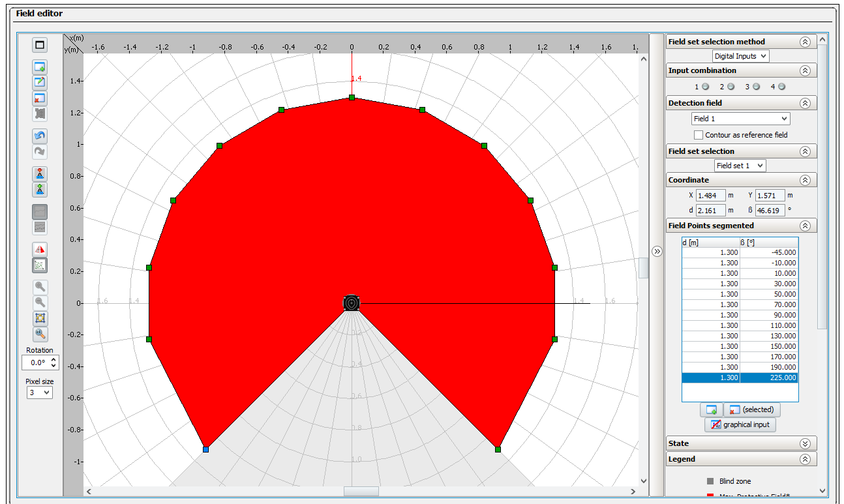
Task: Click the d [m] column header
Action: point(711,242)
